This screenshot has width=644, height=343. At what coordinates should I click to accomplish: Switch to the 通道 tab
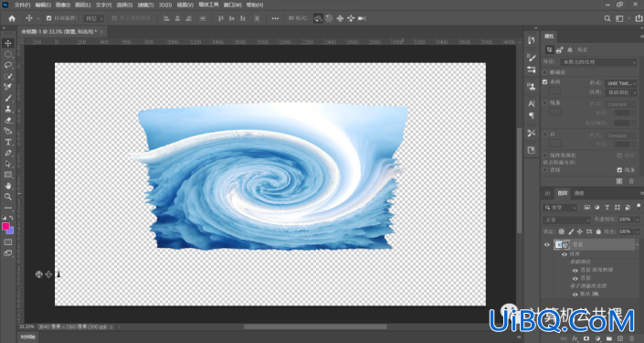point(579,193)
